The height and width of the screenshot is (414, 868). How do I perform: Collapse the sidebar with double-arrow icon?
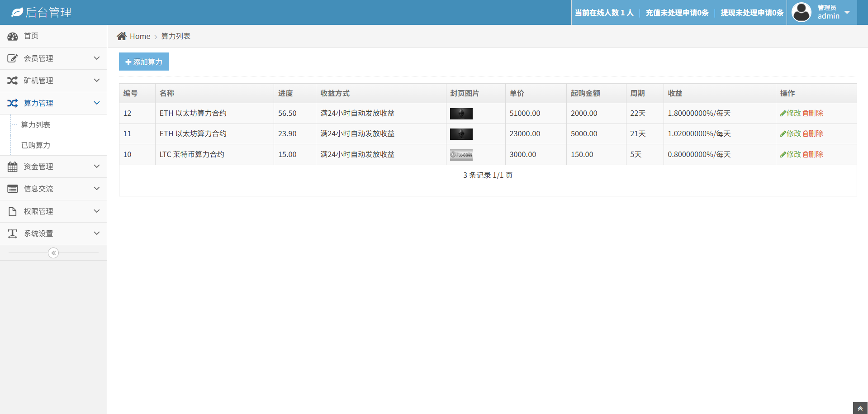53,253
